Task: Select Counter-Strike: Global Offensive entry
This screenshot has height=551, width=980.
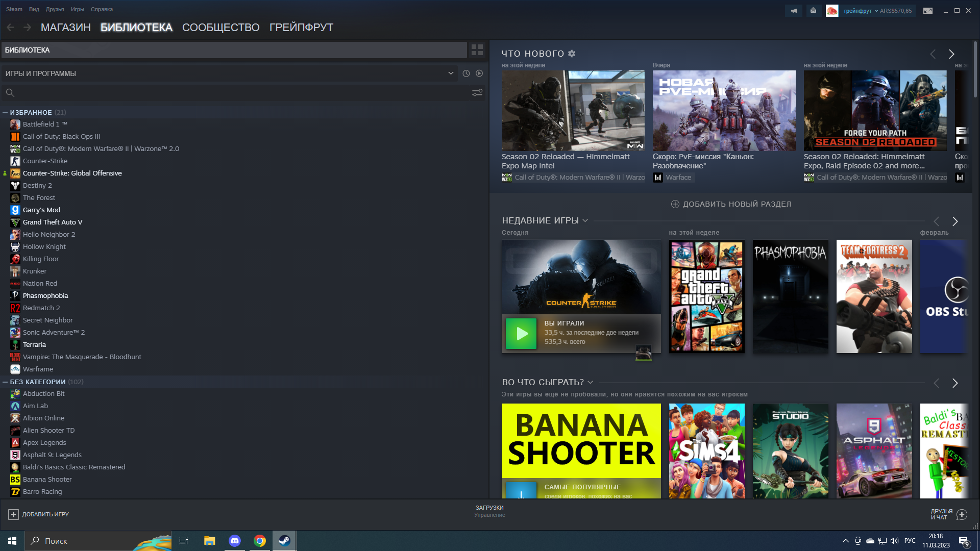Action: [72, 173]
